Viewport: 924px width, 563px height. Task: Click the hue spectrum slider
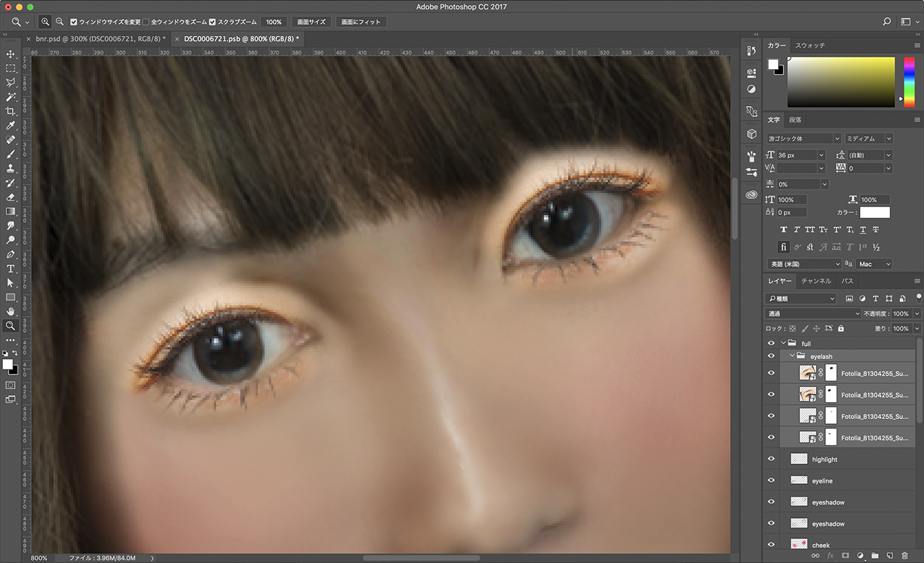click(x=909, y=82)
